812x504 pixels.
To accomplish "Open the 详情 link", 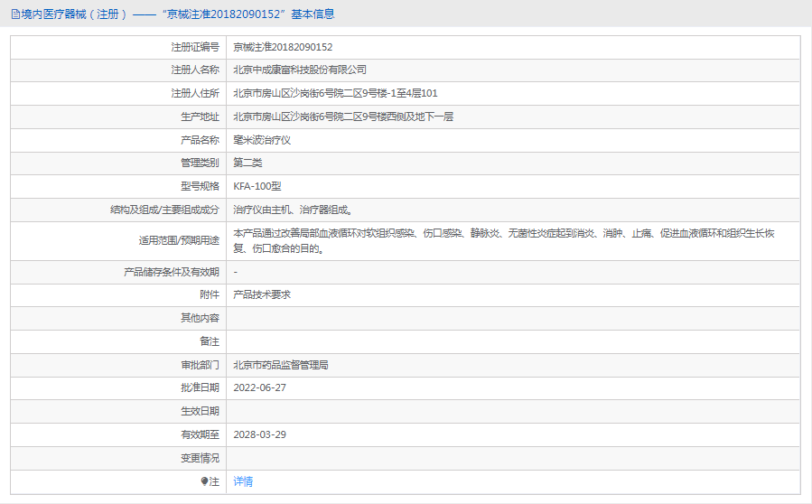I will point(243,481).
